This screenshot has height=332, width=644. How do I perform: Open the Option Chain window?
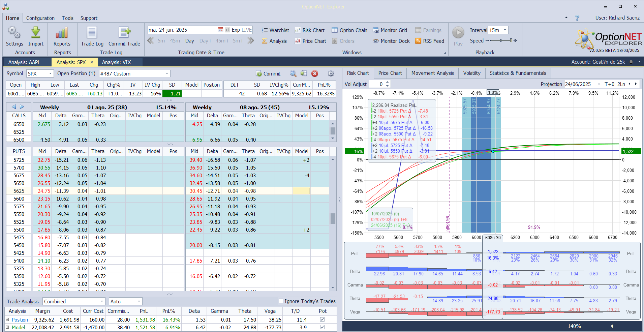pos(349,30)
